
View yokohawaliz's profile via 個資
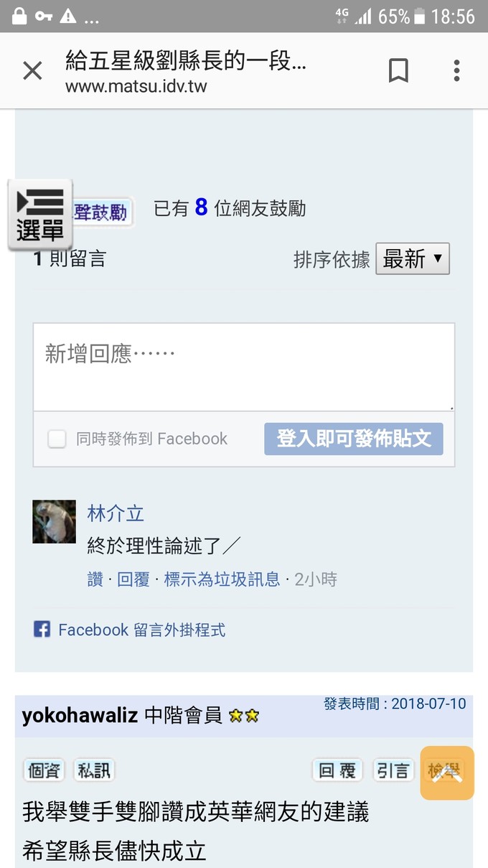(44, 770)
